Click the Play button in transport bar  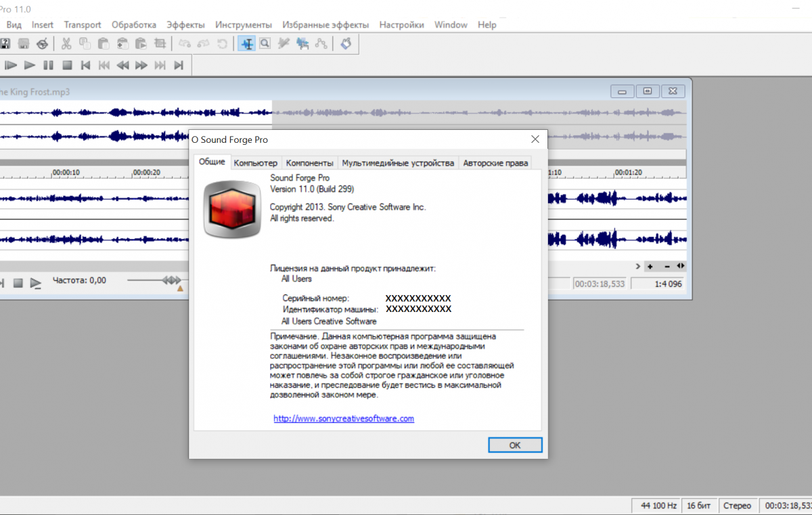click(x=29, y=66)
